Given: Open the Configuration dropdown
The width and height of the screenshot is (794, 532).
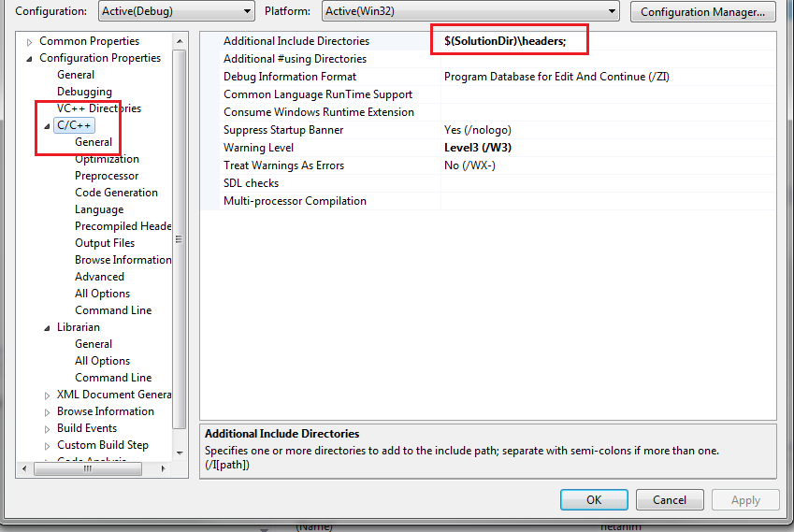Looking at the screenshot, I should [176, 11].
